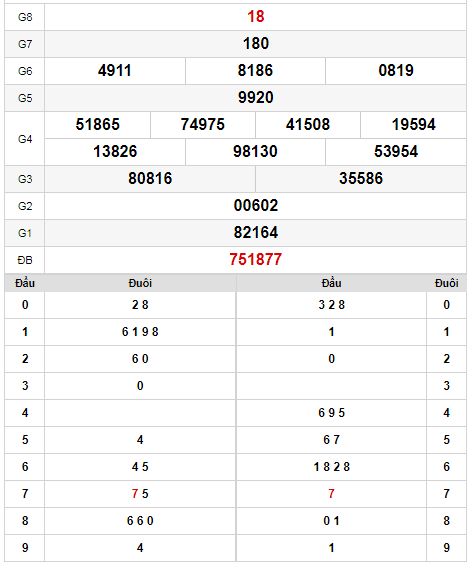Click head value 1 in Đuôi row 9
The width and height of the screenshot is (471, 566).
331,548
